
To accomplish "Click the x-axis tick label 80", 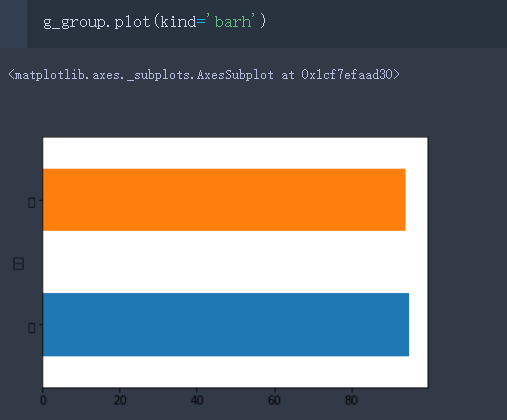I will (351, 400).
